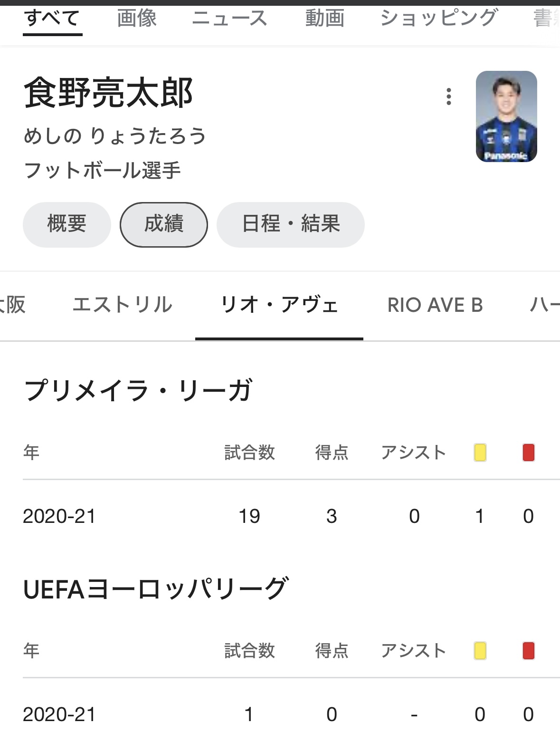Click the 食野亮太郎 name heading
Image resolution: width=560 pixels, height=752 pixels.
(108, 93)
